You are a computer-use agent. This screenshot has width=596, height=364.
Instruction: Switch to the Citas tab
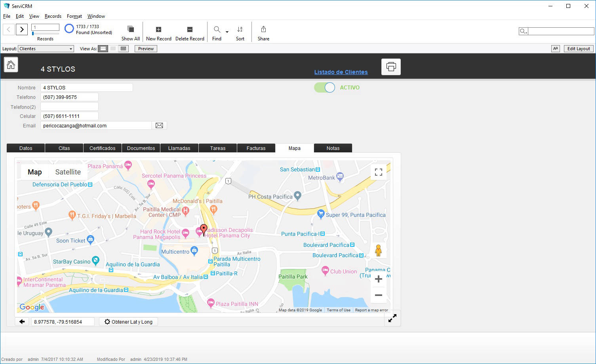point(64,148)
